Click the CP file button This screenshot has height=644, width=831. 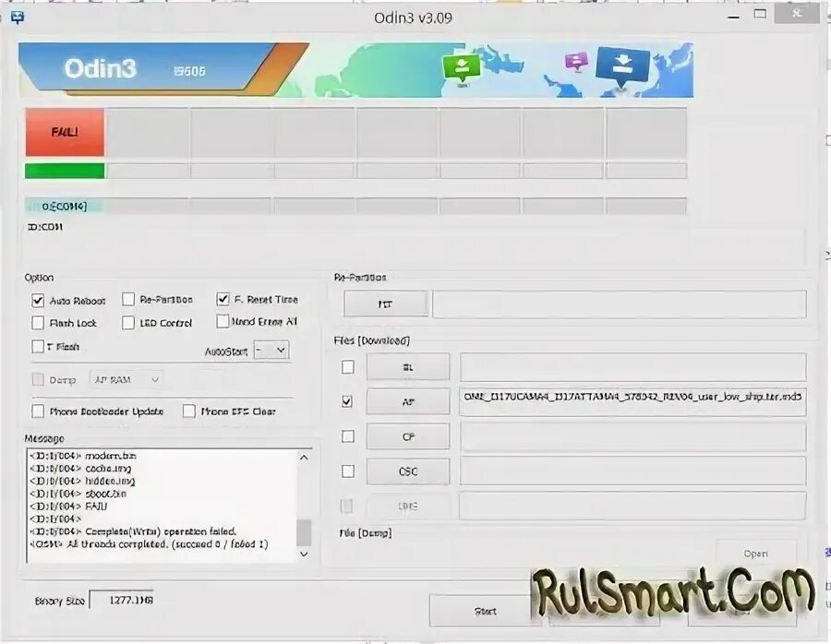408,437
